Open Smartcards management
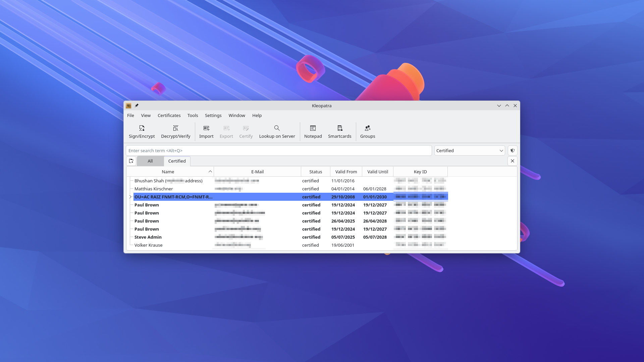Viewport: 644px width, 362px height. point(339,131)
